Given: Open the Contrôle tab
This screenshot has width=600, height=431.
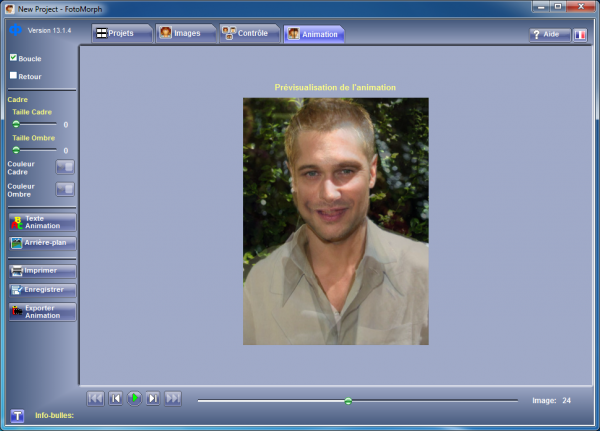Looking at the screenshot, I should 250,34.
